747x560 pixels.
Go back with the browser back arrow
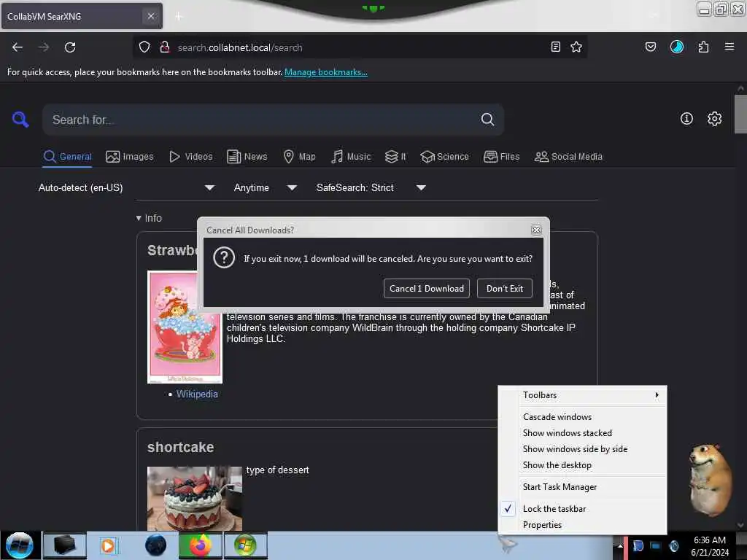click(x=18, y=47)
